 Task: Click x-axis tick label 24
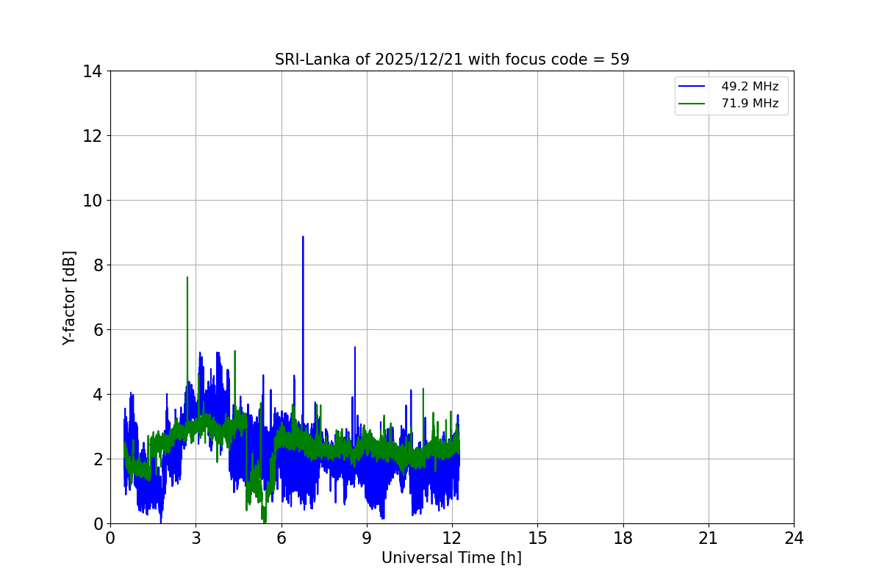tap(794, 538)
